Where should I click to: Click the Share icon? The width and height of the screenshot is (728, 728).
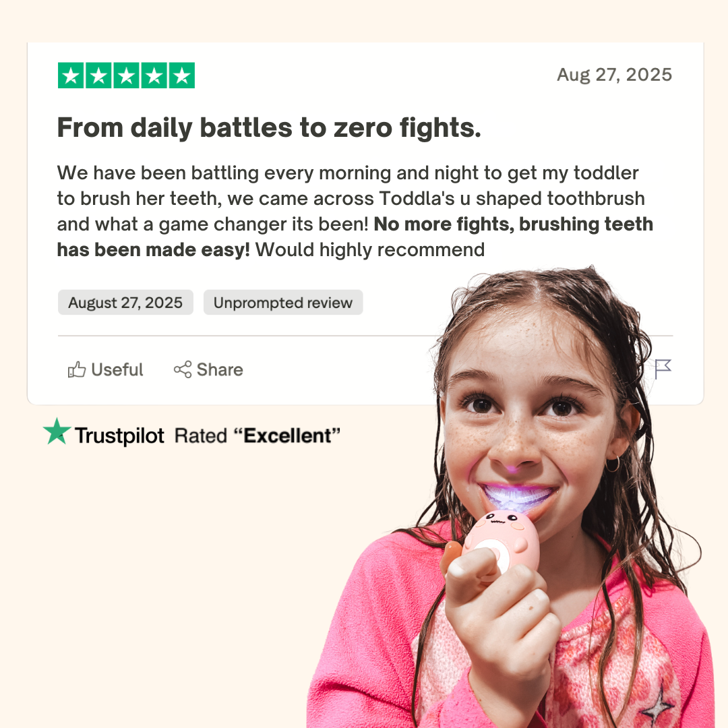point(182,369)
